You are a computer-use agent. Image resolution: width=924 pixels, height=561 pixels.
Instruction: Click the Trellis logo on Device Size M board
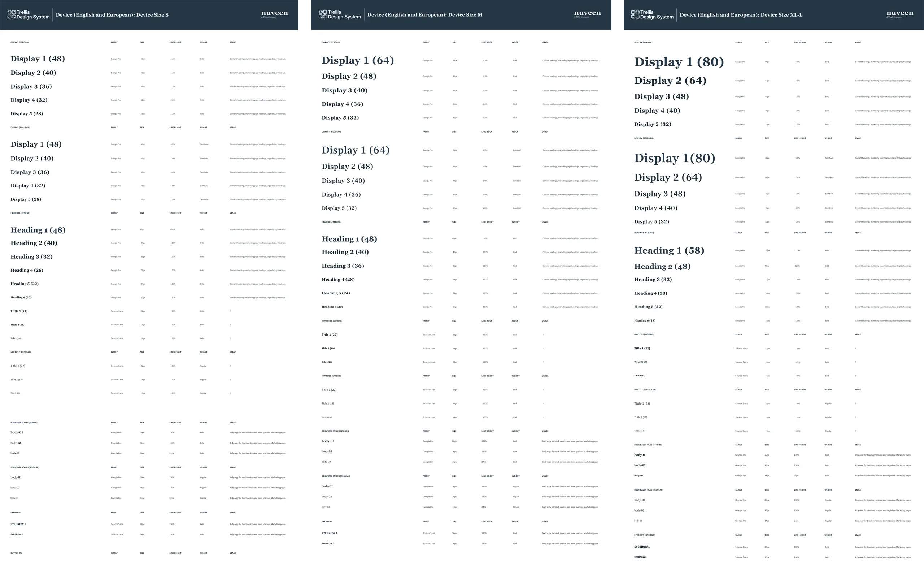tap(339, 15)
